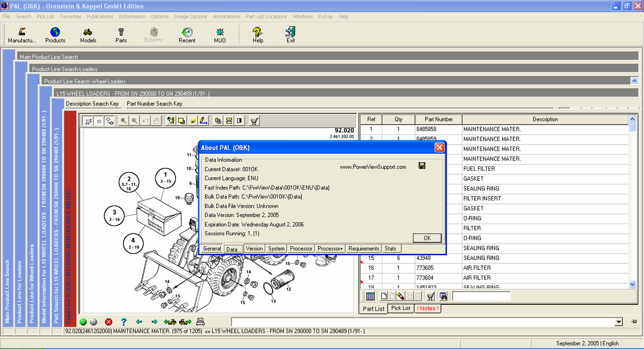The height and width of the screenshot is (349, 644).
Task: Open the bottom history dropdown arrow
Action: pos(619,322)
